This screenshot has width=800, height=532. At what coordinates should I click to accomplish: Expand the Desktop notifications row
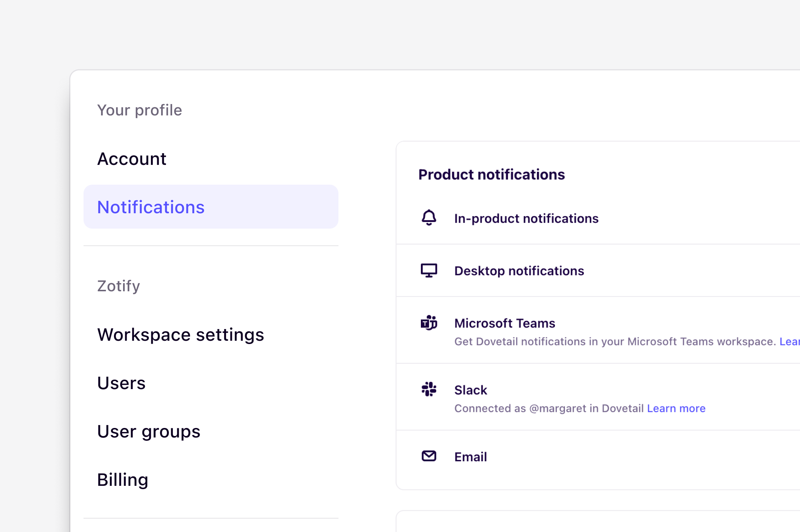tap(519, 271)
